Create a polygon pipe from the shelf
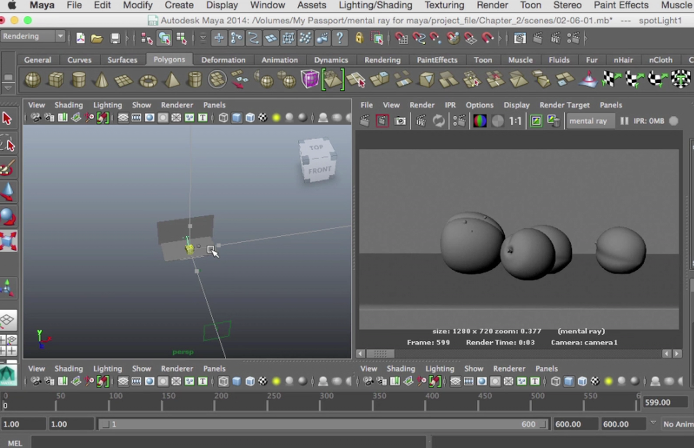The height and width of the screenshot is (448, 694). point(194,80)
